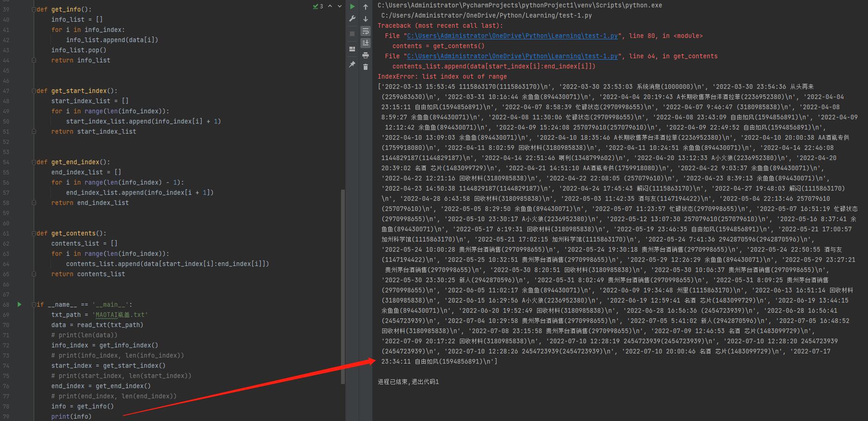
Task: Clear console output with trash icon
Action: pyautogui.click(x=366, y=67)
